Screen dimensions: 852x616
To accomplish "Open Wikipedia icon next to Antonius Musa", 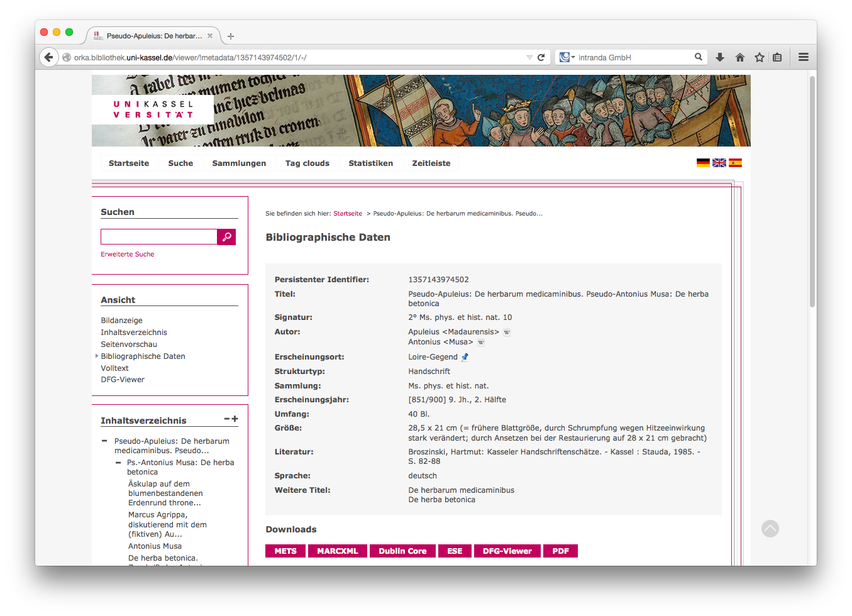I will (481, 343).
